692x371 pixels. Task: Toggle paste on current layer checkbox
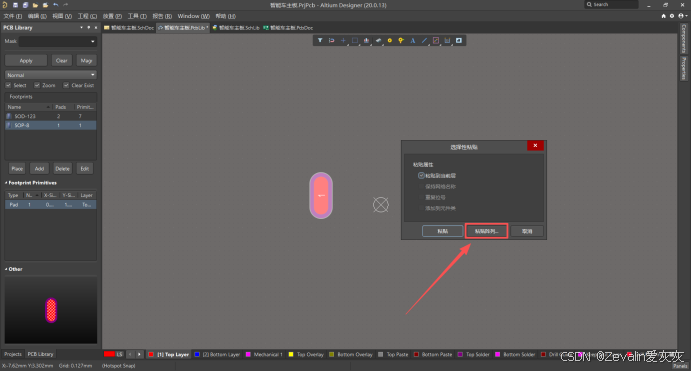(421, 176)
